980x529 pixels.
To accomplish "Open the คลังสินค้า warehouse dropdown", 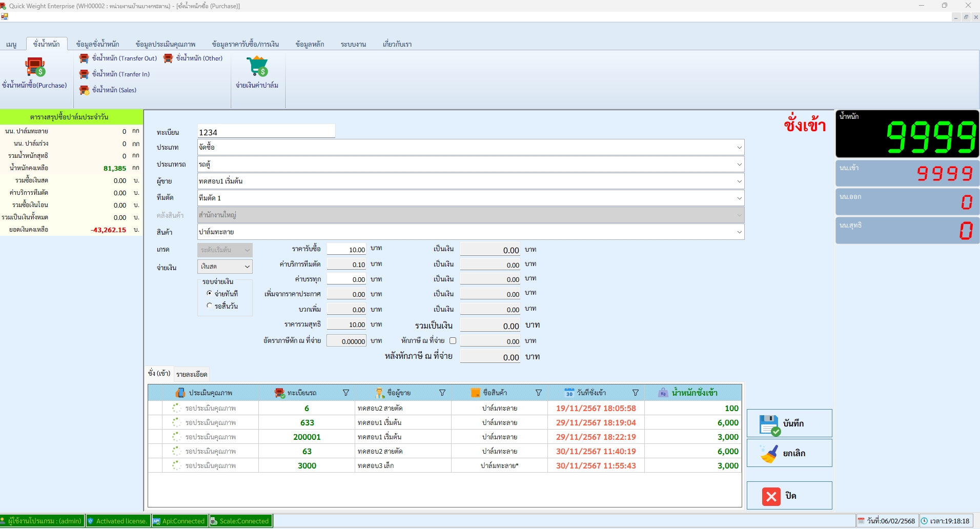I will [x=471, y=215].
